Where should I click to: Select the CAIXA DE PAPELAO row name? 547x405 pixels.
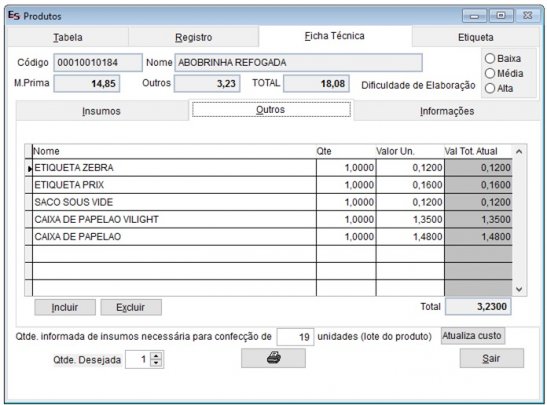coord(78,237)
